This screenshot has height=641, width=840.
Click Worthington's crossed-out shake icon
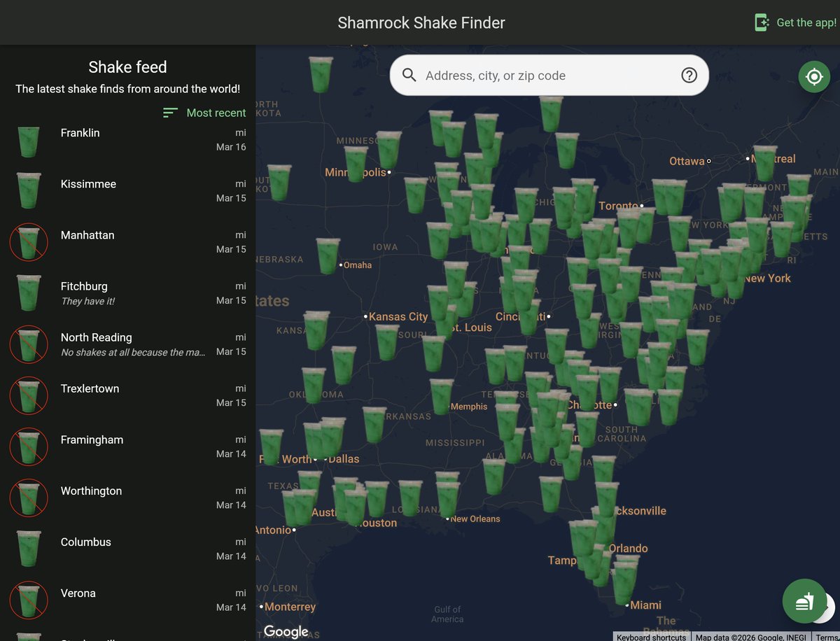[29, 498]
